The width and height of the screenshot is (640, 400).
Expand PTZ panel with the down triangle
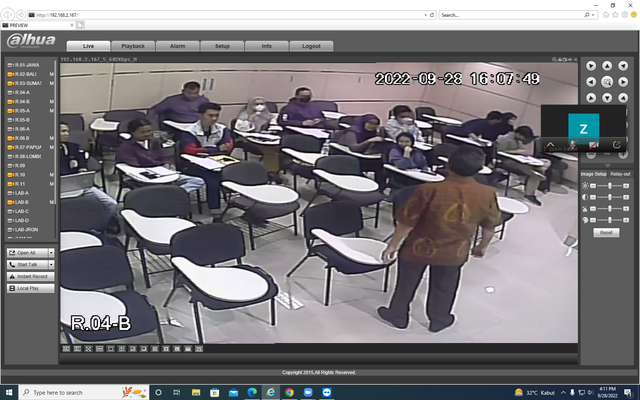point(607,166)
